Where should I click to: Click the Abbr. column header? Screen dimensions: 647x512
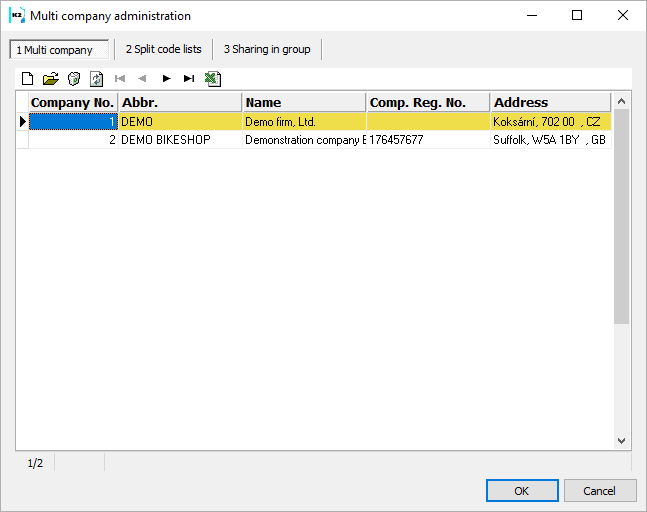click(180, 102)
